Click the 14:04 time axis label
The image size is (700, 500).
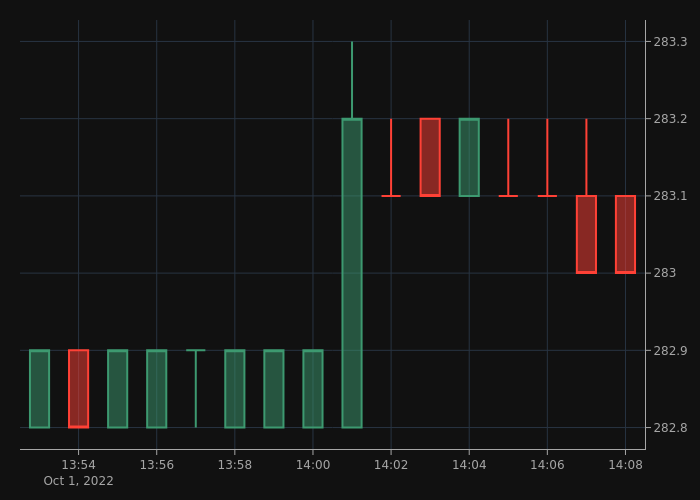tap(469, 465)
